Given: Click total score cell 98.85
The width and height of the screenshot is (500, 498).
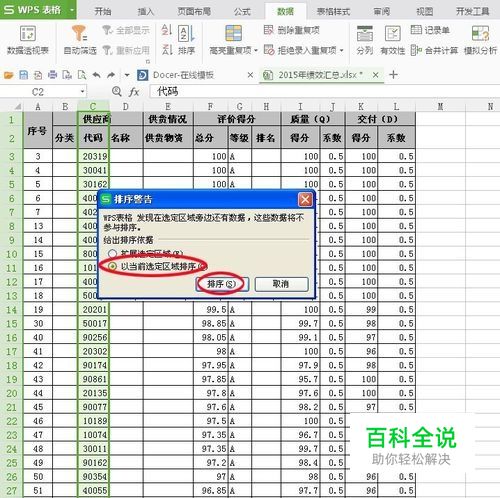Looking at the screenshot, I should (x=211, y=324).
